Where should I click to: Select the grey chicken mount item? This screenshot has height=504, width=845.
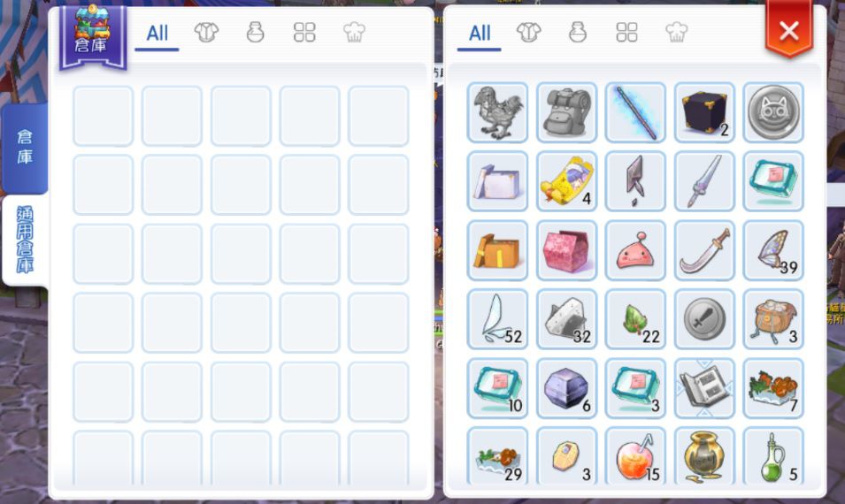(497, 112)
